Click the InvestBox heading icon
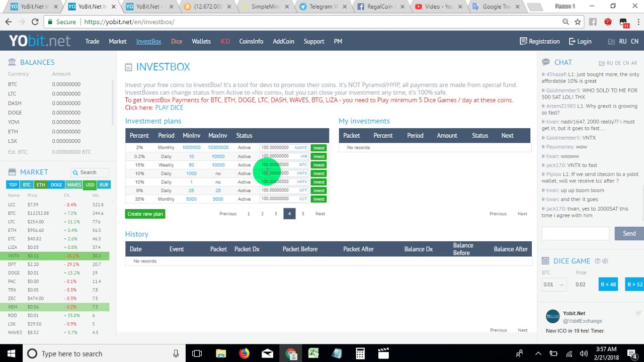Image resolution: width=644 pixels, height=362 pixels. (x=129, y=67)
